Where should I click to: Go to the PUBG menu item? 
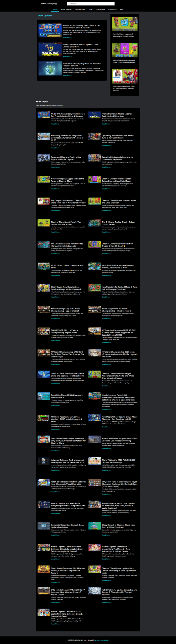90,9
